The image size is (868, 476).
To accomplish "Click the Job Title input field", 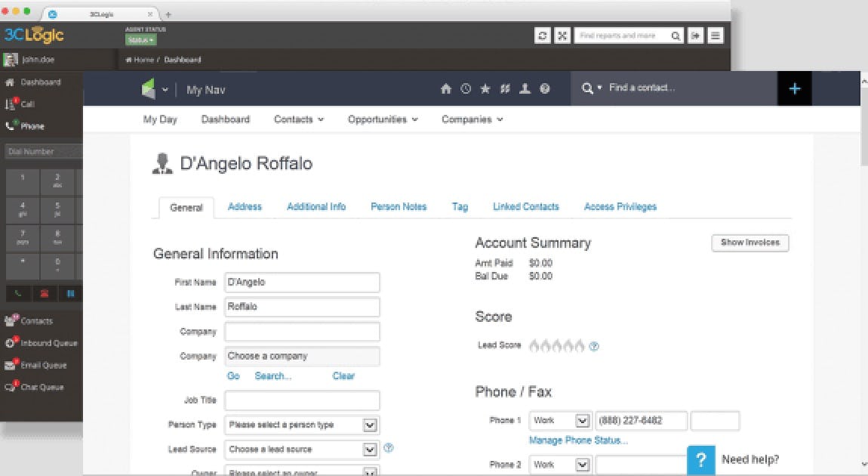I will tap(302, 400).
